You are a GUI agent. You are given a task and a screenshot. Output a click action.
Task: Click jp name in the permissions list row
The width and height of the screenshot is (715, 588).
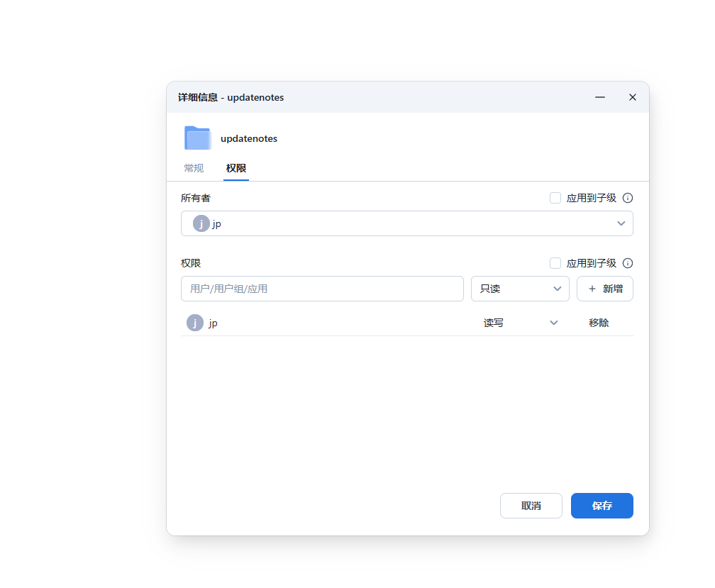pos(213,323)
